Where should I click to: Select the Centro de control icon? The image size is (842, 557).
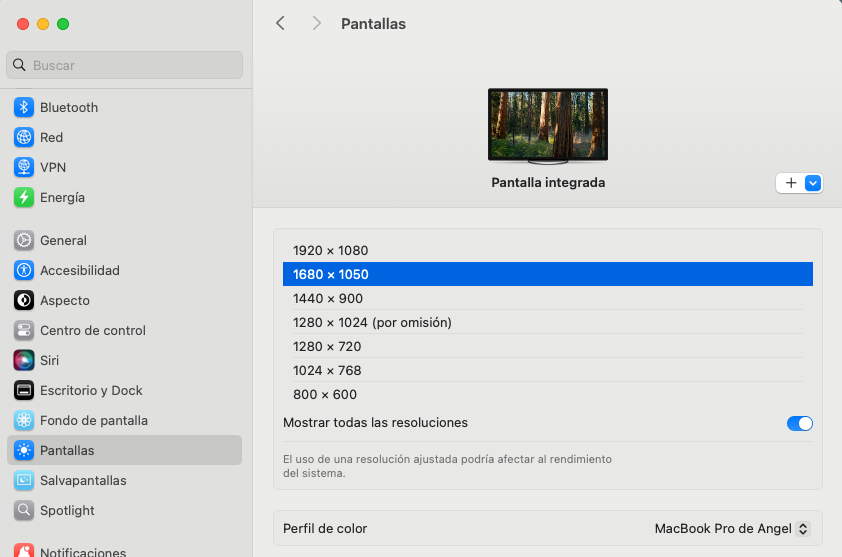coord(24,330)
